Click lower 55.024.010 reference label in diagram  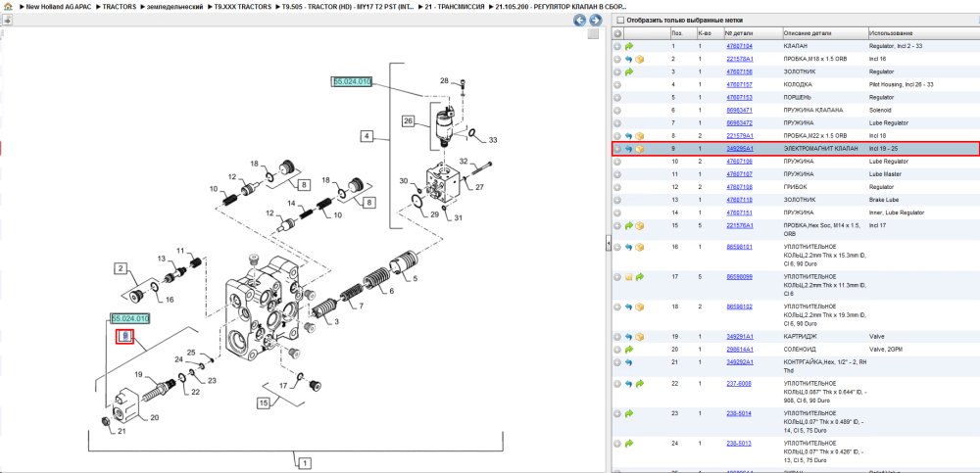pos(130,318)
